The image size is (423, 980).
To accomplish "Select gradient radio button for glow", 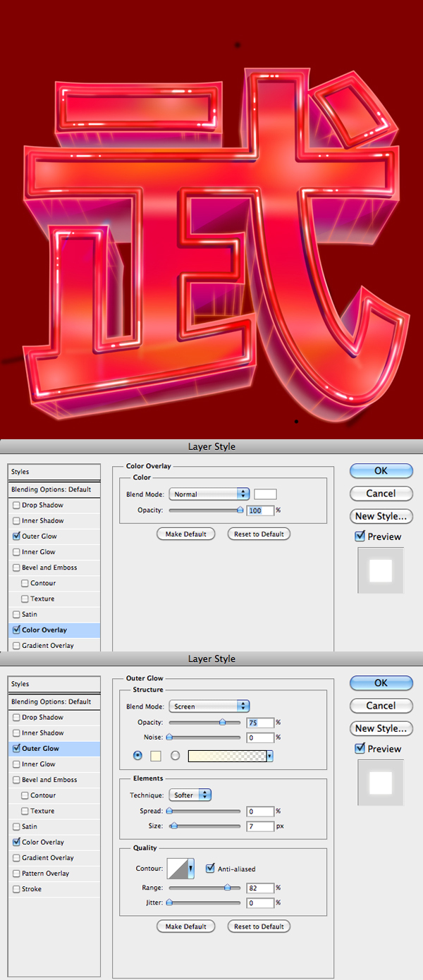I will 175,755.
